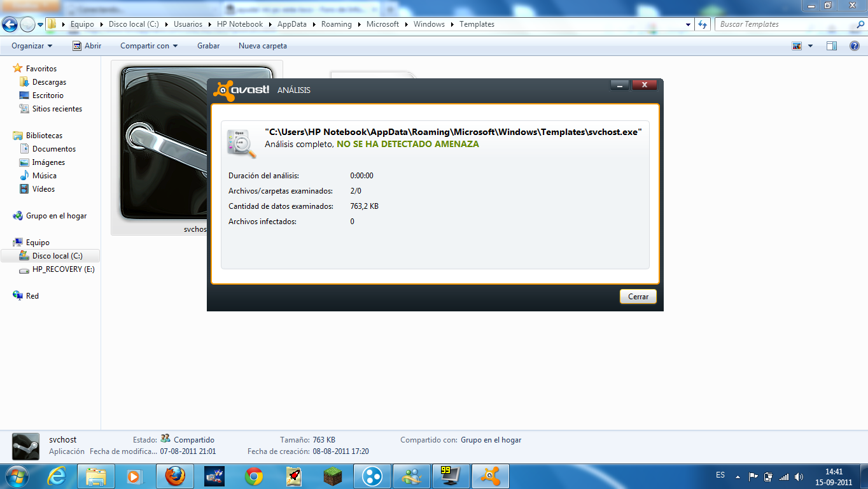Click the search magnifier icon

860,24
